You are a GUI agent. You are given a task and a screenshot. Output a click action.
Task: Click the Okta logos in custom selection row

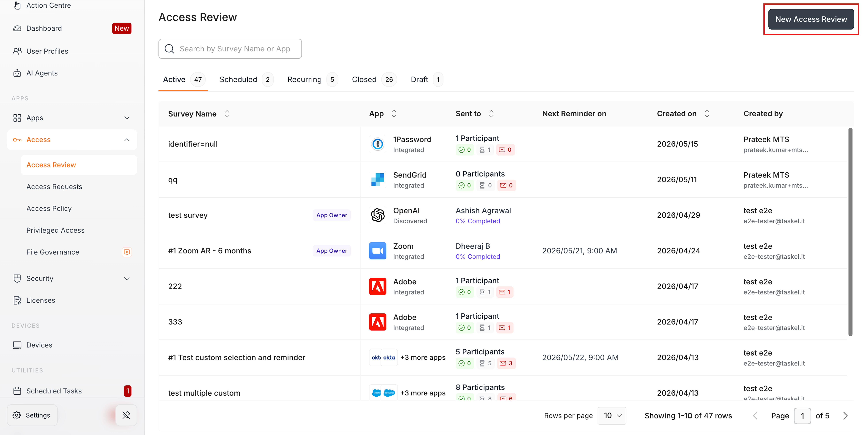[x=383, y=357]
